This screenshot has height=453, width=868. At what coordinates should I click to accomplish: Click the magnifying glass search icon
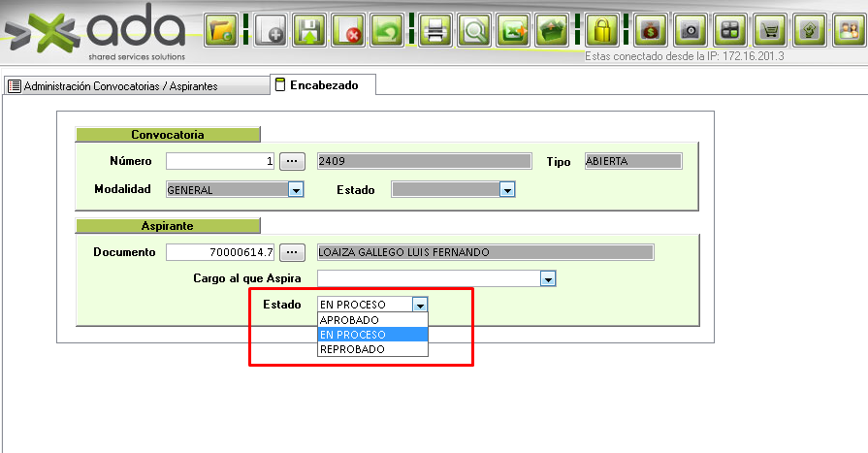(x=475, y=30)
